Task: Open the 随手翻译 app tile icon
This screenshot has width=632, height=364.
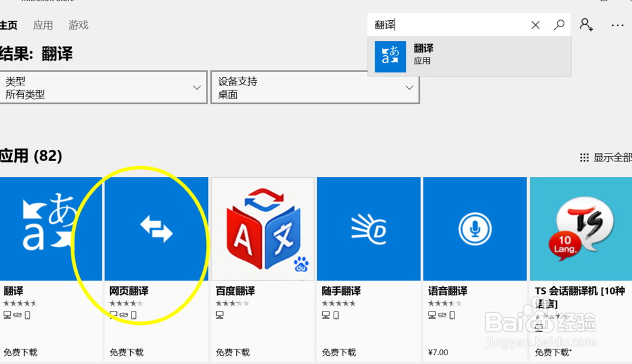Action: pyautogui.click(x=369, y=229)
